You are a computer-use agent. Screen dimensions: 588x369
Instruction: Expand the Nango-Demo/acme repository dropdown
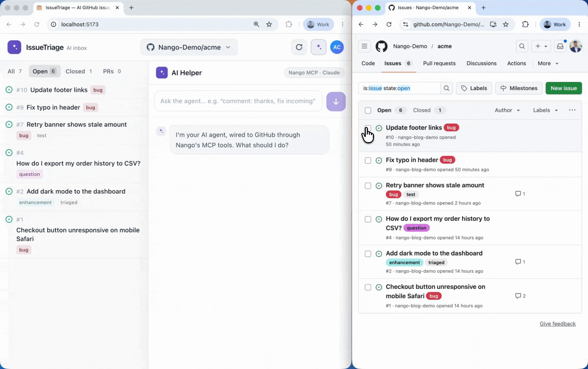pos(189,47)
